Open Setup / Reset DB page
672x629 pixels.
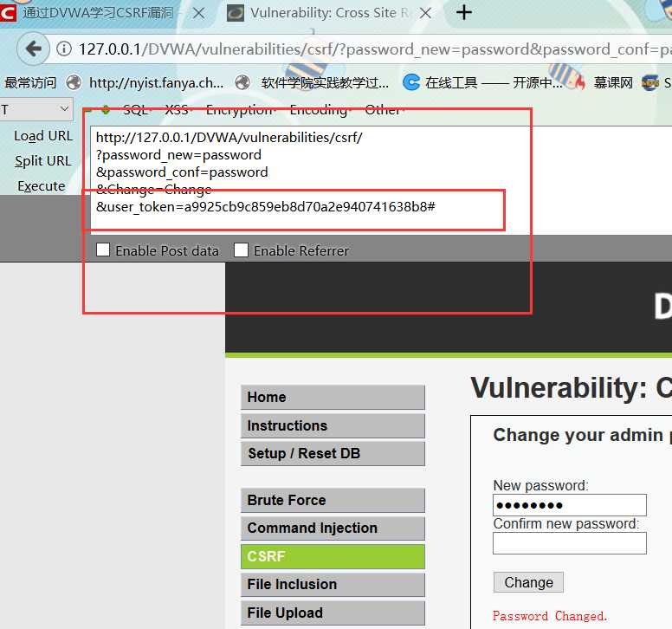[x=333, y=453]
